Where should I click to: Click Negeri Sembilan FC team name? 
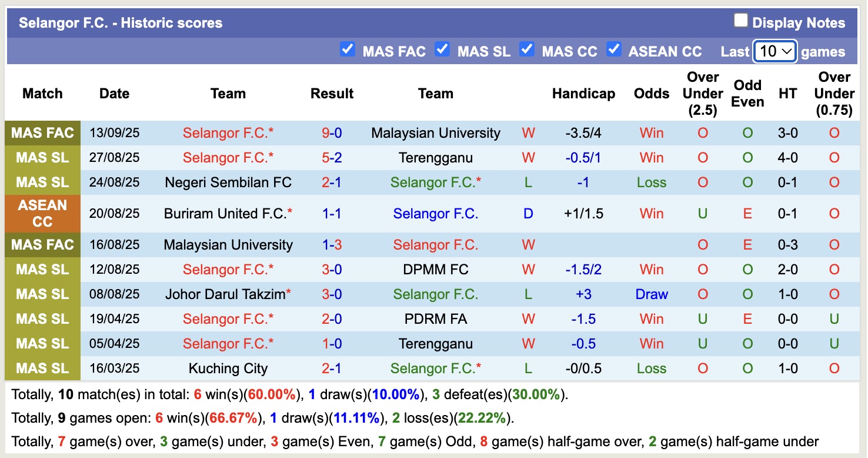point(228,182)
